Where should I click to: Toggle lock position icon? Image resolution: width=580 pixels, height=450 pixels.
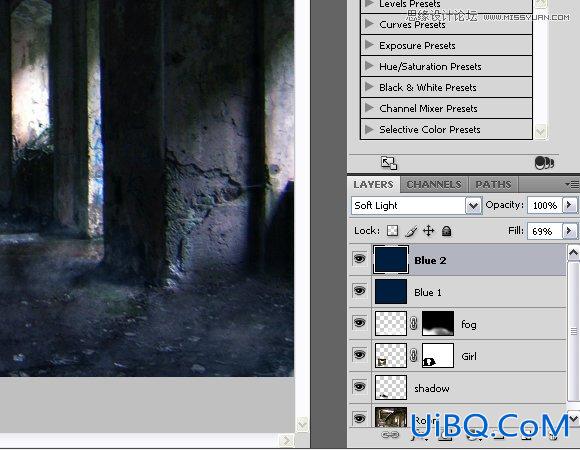tap(428, 231)
